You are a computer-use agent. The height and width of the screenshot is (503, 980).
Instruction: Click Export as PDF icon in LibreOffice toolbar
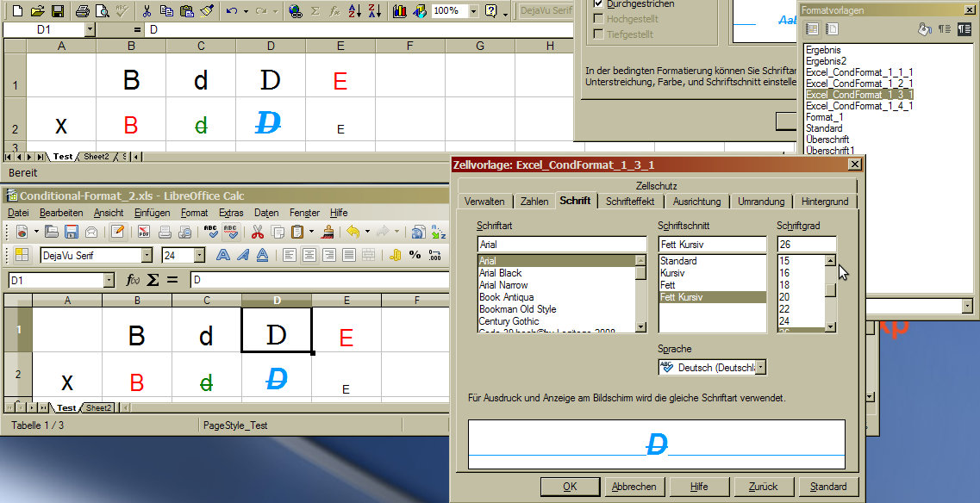coord(144,232)
